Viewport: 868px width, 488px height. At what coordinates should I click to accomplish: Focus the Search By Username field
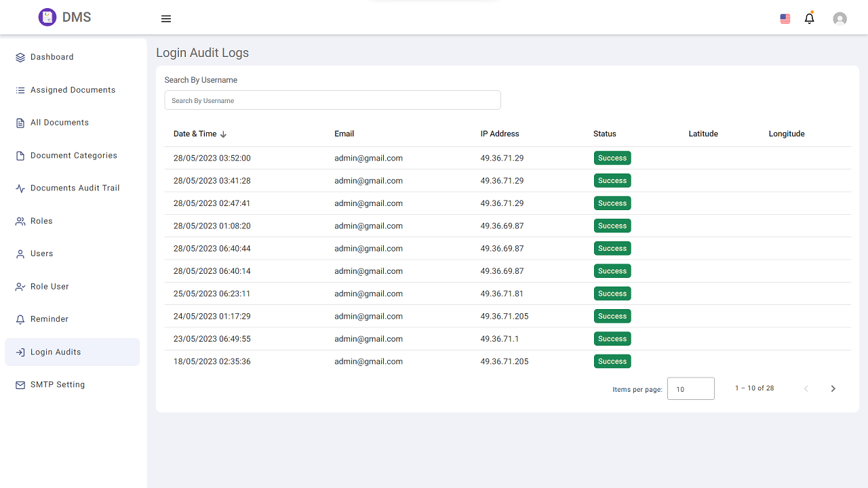pos(332,100)
